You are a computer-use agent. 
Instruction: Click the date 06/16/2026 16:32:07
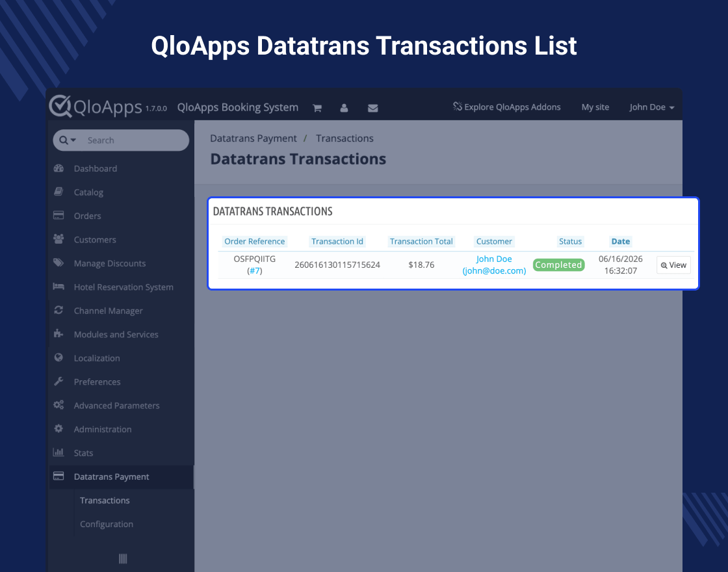[620, 265]
